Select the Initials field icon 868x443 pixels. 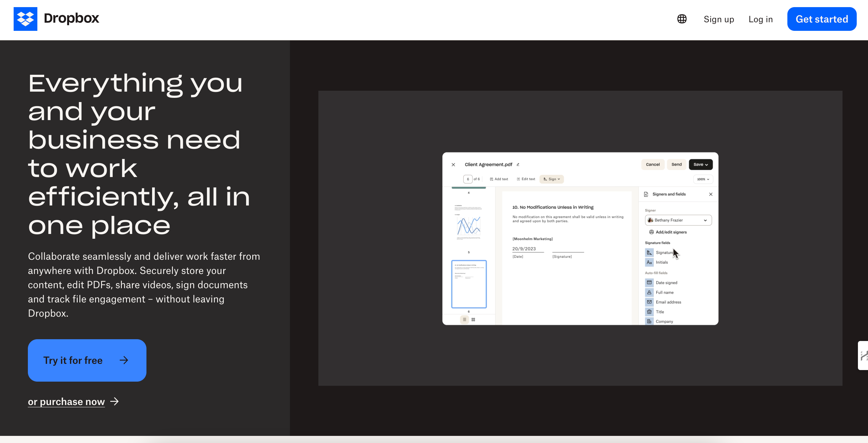[650, 262]
